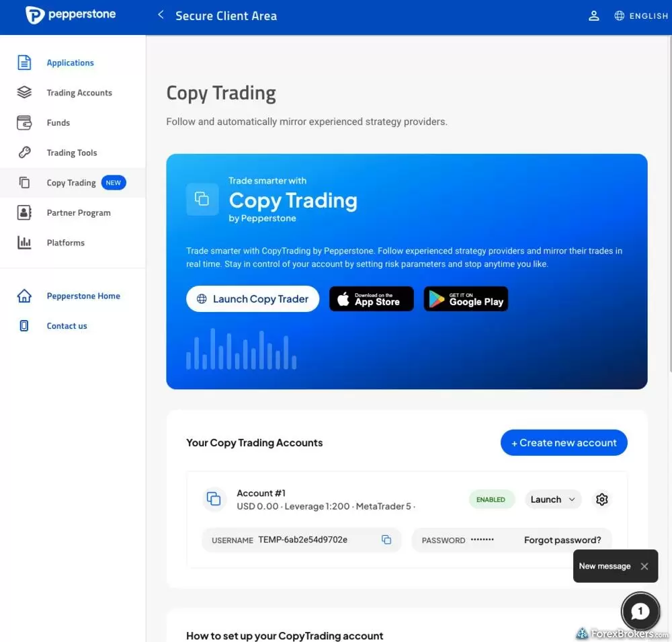Click the banner copy icon tile
Viewport: 672px width, 642px height.
coord(202,199)
